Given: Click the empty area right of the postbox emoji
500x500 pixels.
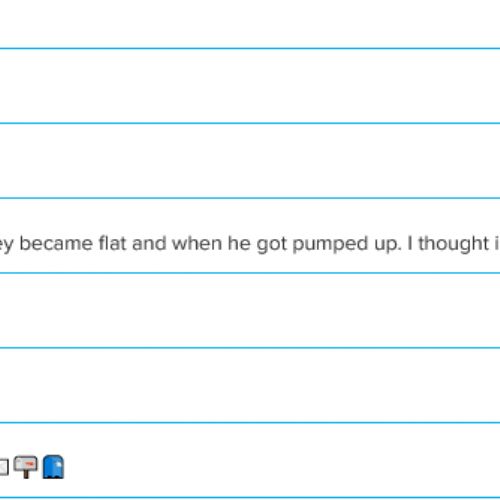Looking at the screenshot, I should pyautogui.click(x=282, y=460).
